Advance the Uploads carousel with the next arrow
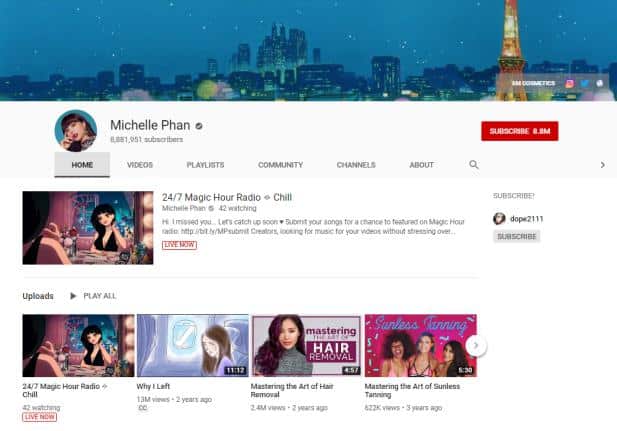 point(476,346)
